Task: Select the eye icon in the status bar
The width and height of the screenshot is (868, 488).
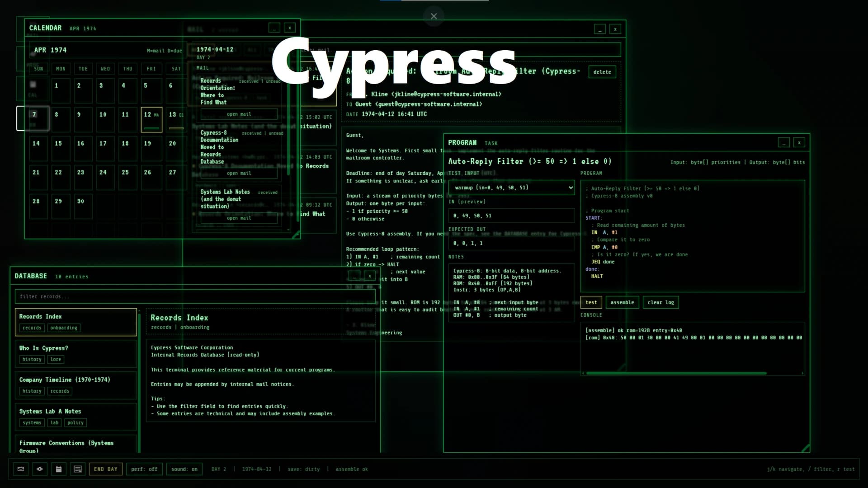Action: tap(39, 469)
